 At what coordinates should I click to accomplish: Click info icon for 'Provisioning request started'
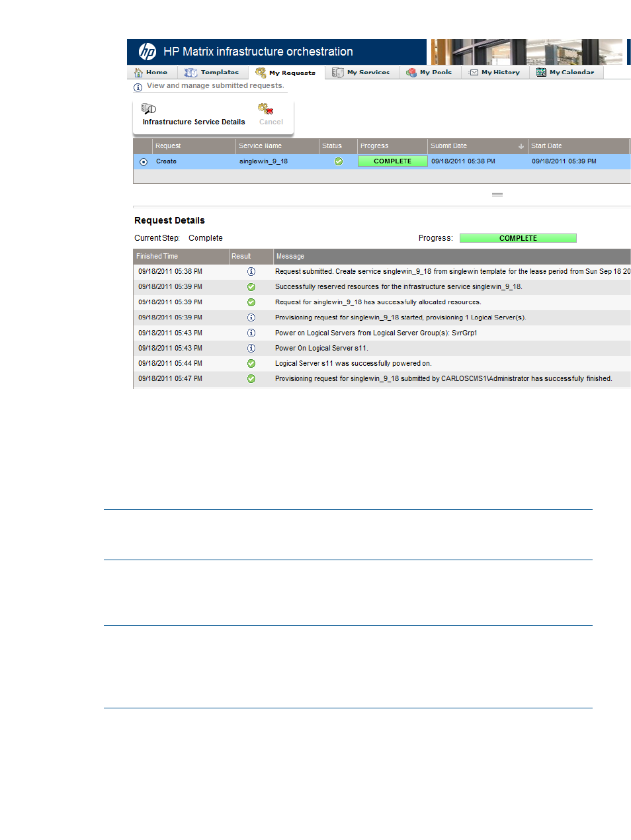pyautogui.click(x=251, y=317)
